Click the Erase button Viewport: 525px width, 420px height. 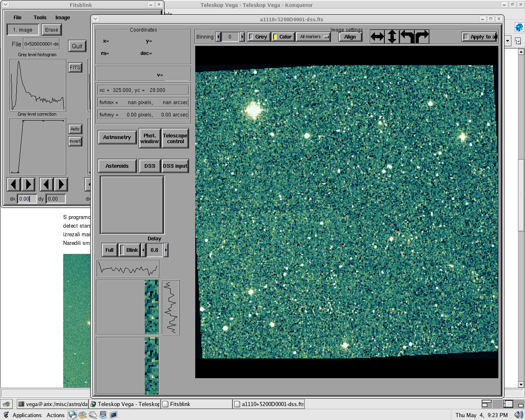[x=52, y=30]
